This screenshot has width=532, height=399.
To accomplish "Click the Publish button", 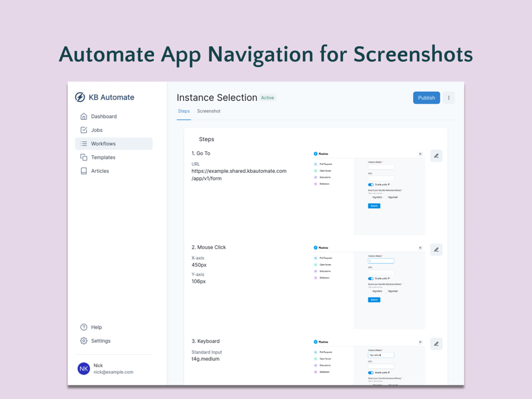I will tap(427, 98).
